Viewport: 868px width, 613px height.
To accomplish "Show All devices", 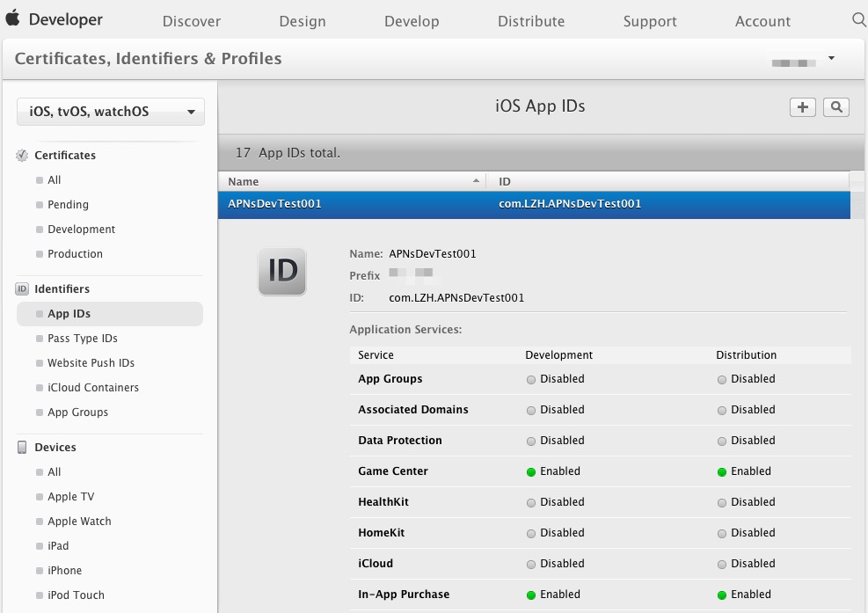I will (55, 471).
